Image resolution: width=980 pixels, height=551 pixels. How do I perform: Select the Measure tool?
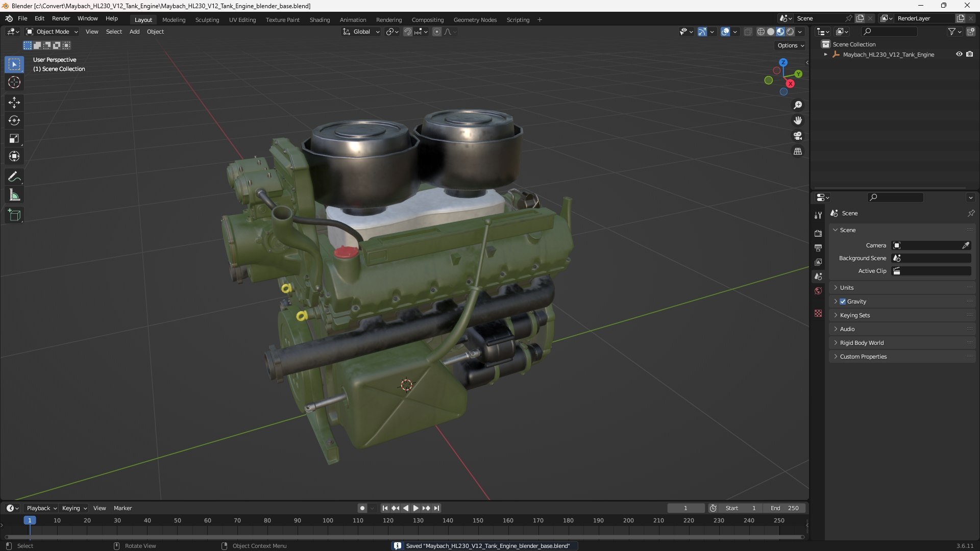coord(14,195)
